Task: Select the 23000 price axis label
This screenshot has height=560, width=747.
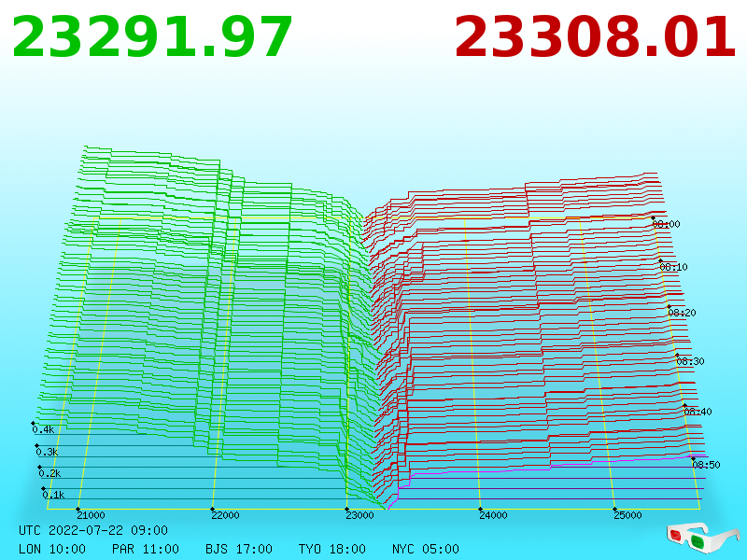Action: pyautogui.click(x=359, y=515)
